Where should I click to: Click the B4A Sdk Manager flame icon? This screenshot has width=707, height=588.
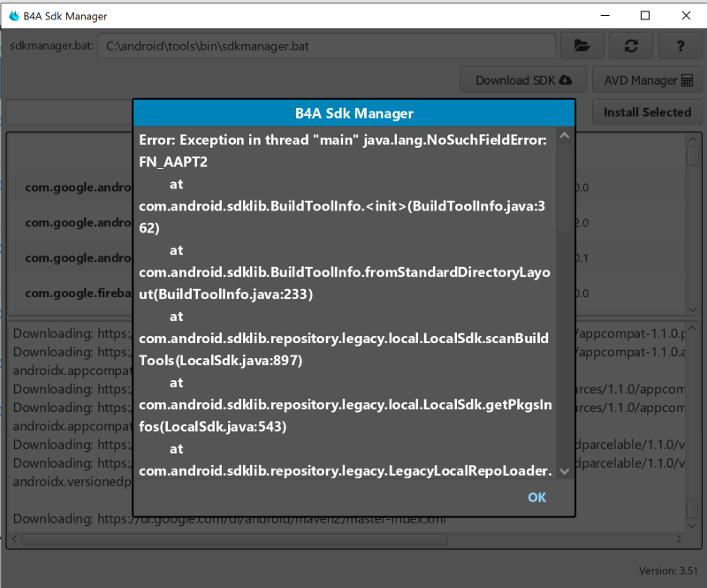point(14,16)
